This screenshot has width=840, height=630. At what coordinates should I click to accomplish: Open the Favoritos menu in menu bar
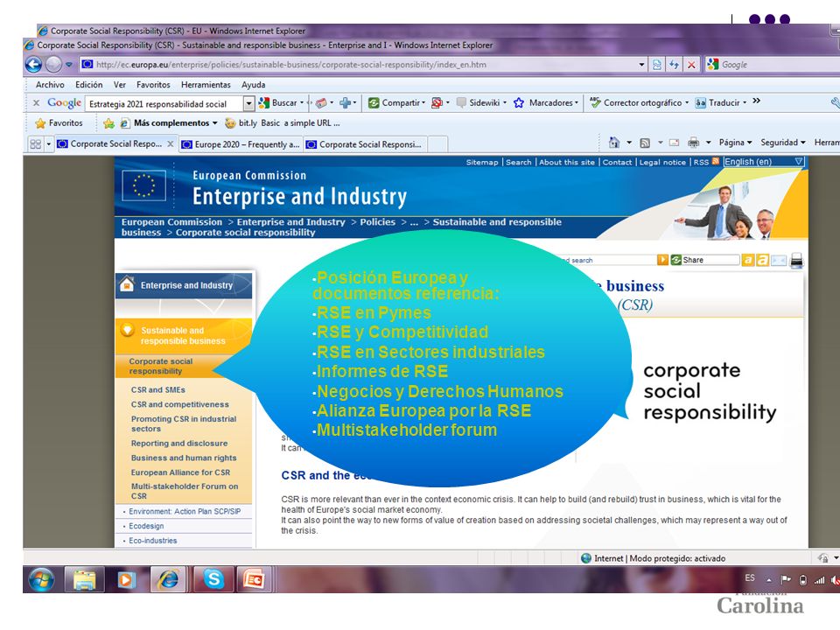pos(153,85)
